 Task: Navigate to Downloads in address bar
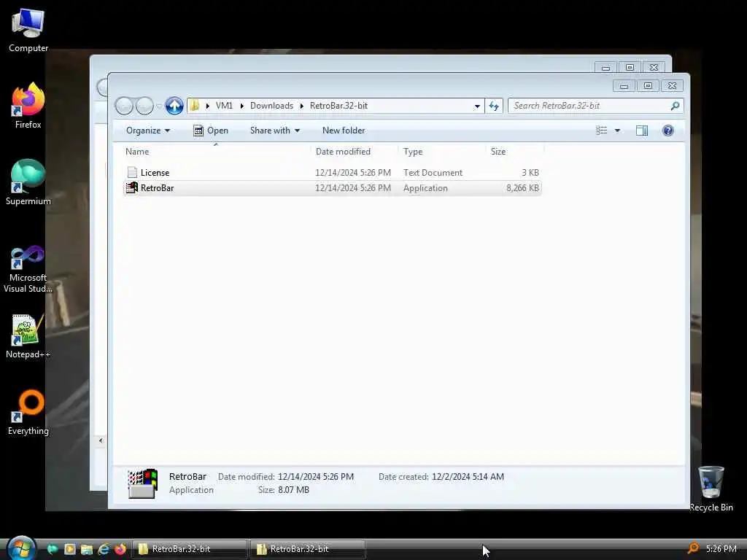271,106
